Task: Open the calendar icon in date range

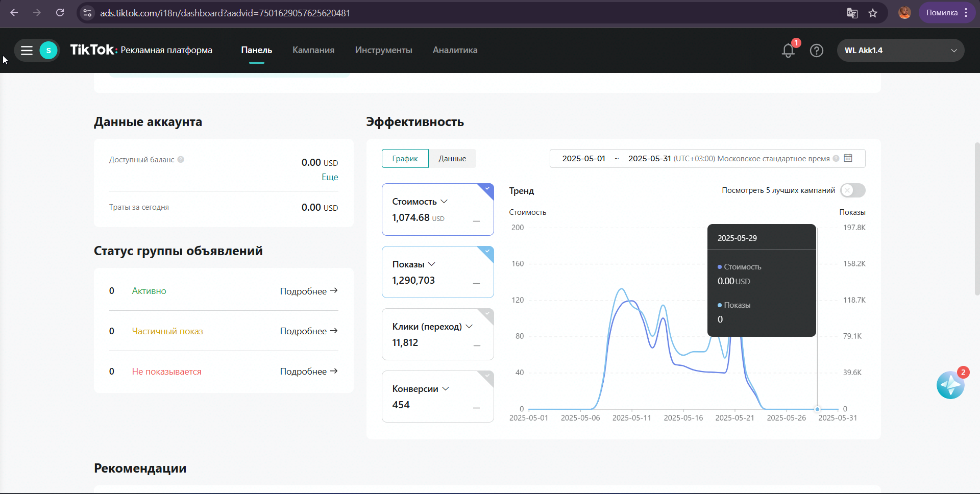Action: pos(848,158)
